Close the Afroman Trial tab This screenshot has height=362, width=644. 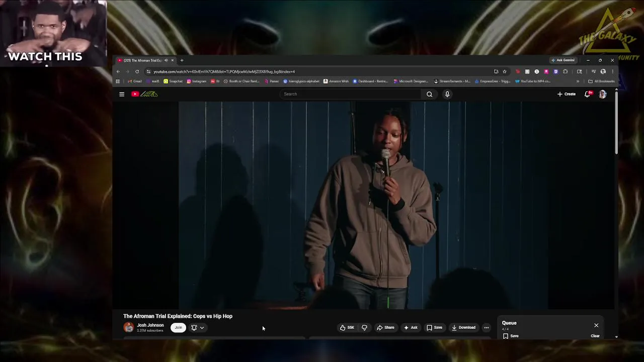[x=172, y=60]
